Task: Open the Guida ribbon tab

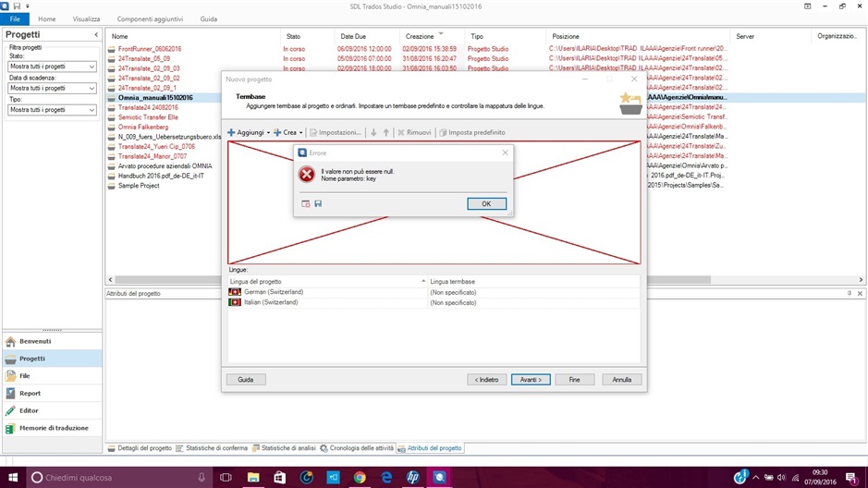Action: click(209, 18)
